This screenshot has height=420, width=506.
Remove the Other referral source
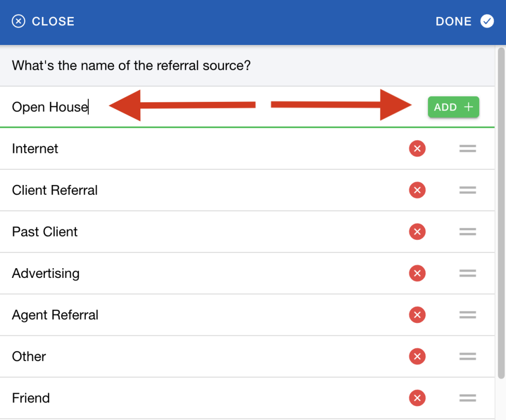tap(417, 356)
